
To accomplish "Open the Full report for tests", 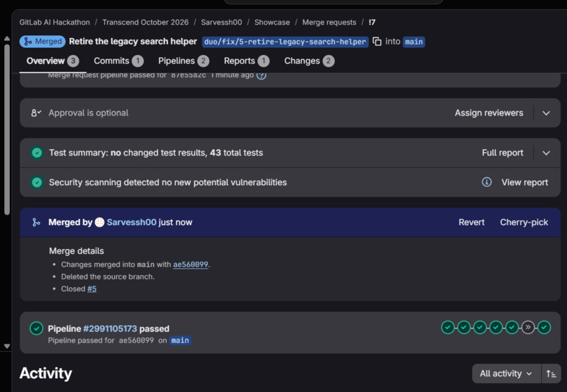I will click(x=502, y=153).
